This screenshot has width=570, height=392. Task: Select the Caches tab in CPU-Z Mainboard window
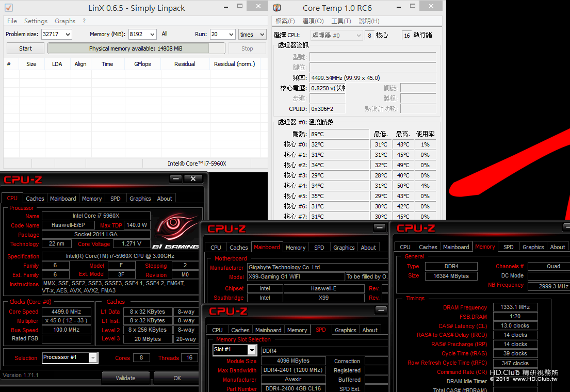coord(238,248)
